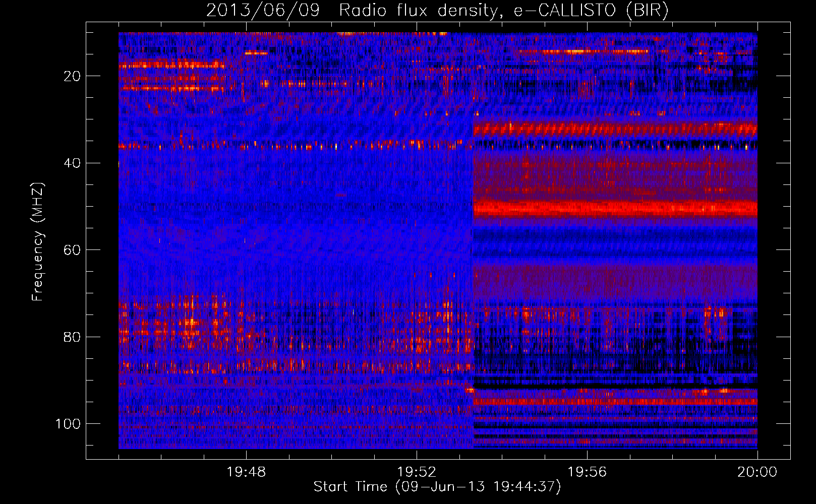This screenshot has width=816, height=504.
Task: Click the 'Start Time (09-Jun-13 19:44:37)' label
Action: click(x=437, y=487)
